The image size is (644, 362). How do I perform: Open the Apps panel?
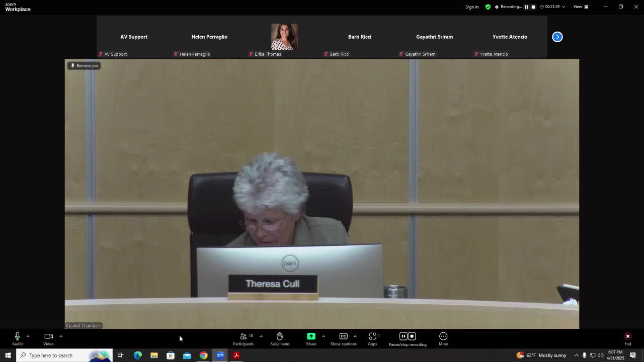pos(372,339)
